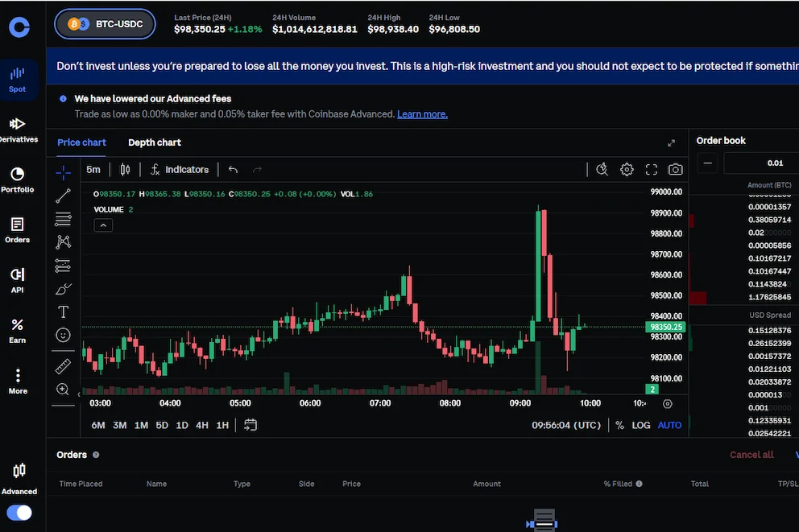
Task: Select the 1D time range
Action: click(x=182, y=425)
